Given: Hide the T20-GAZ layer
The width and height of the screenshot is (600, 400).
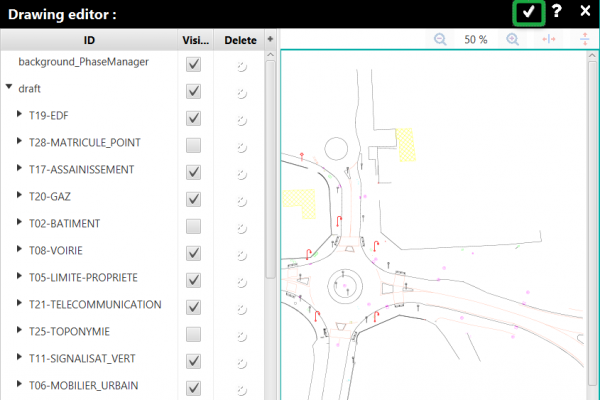Looking at the screenshot, I should (x=193, y=199).
